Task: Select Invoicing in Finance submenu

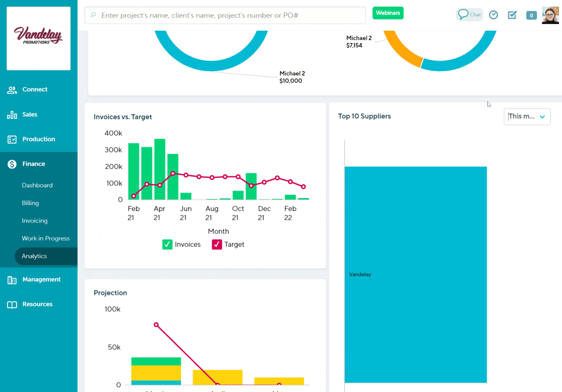Action: coord(35,221)
